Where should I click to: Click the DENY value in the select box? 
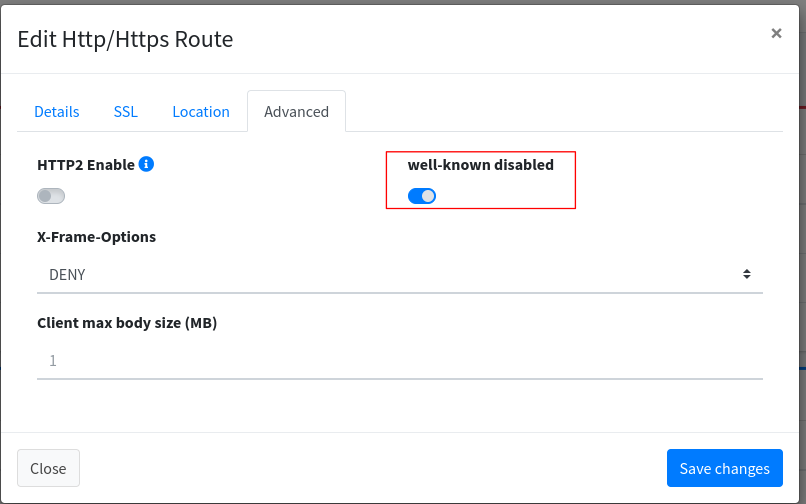tap(68, 274)
